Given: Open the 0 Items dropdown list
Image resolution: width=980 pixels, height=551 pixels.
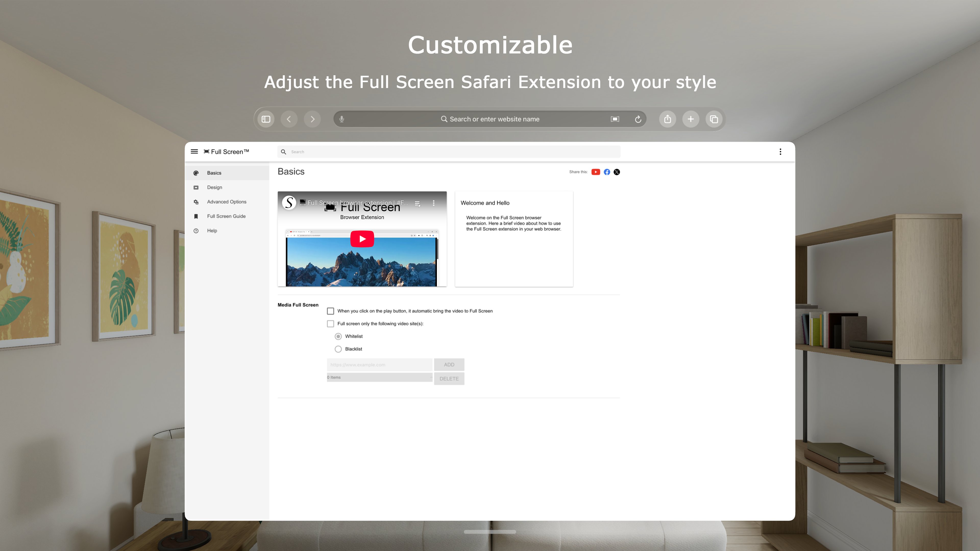Looking at the screenshot, I should [x=380, y=377].
